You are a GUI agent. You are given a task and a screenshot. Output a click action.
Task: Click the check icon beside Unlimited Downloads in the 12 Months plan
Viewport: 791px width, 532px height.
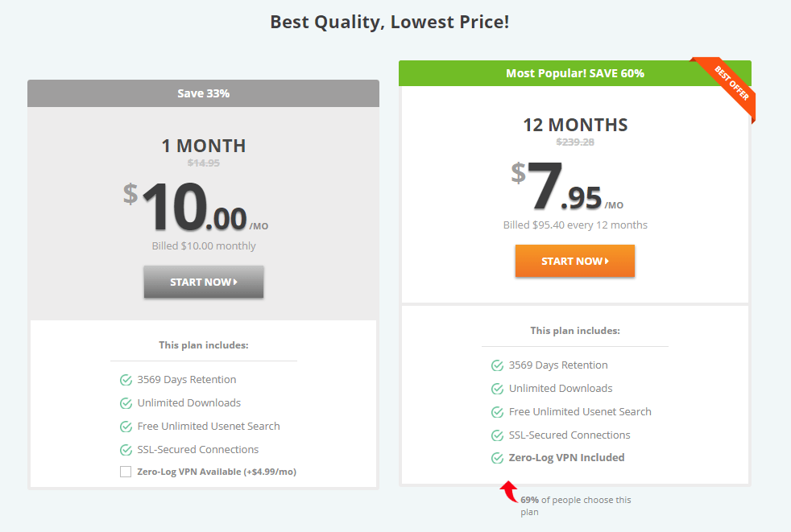click(498, 388)
